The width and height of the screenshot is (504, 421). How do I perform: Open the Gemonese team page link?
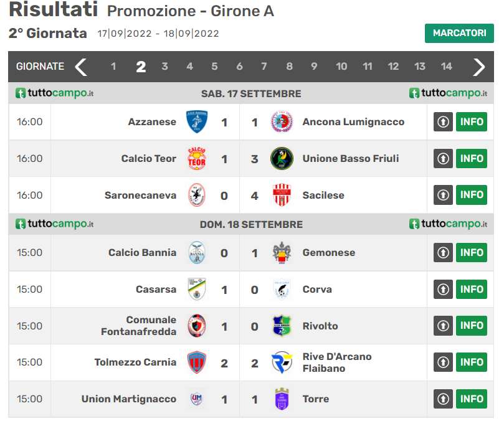click(x=329, y=253)
